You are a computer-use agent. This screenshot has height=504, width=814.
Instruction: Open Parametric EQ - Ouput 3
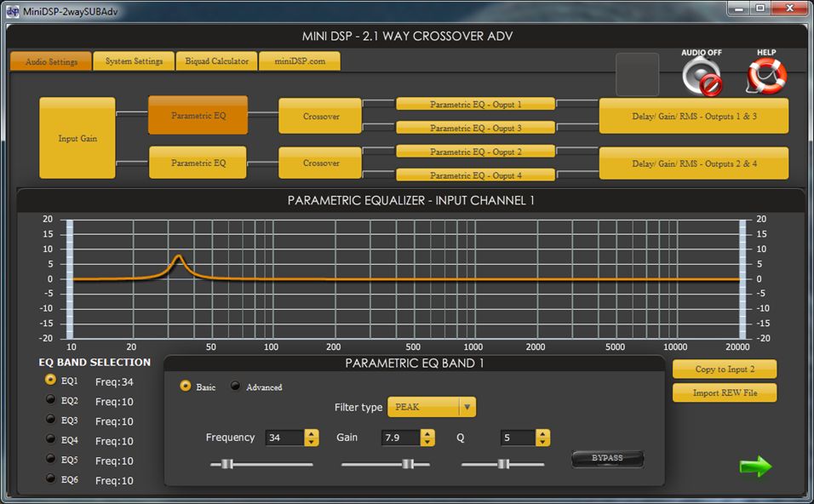(x=475, y=128)
